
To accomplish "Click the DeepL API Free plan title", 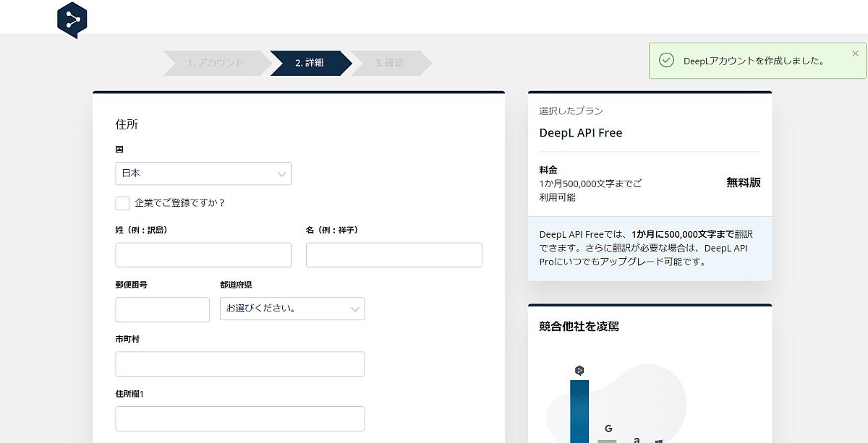I will (580, 133).
